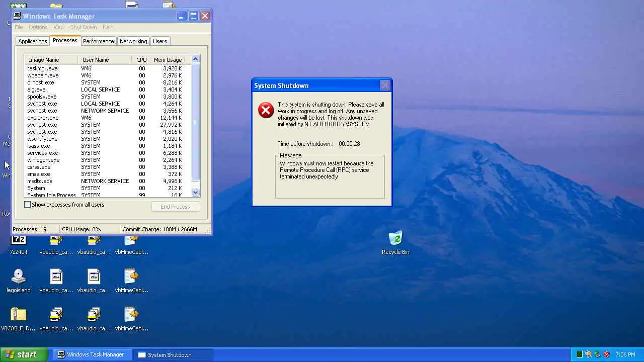Sort by the Mem Usage column header
The width and height of the screenshot is (644, 362).
(x=168, y=60)
